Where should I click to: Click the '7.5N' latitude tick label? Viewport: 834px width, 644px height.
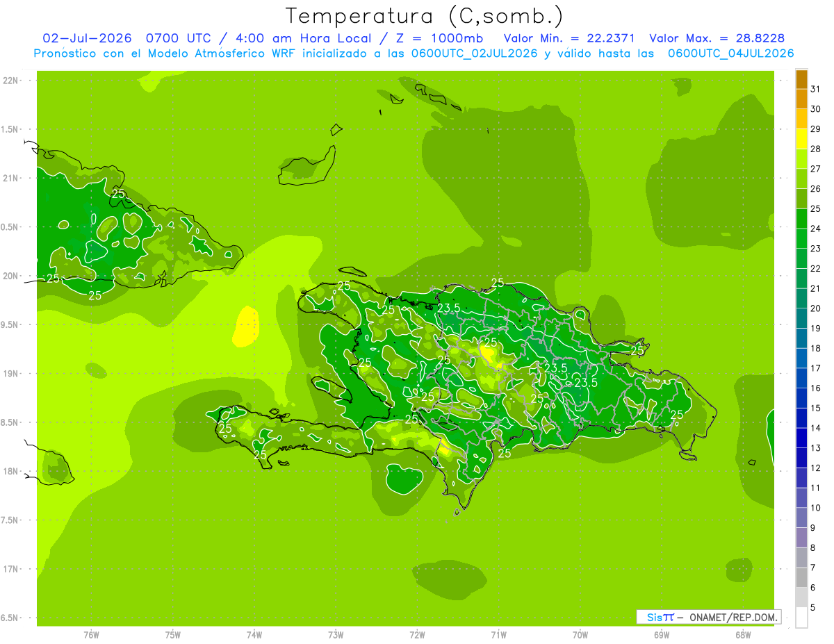10,520
